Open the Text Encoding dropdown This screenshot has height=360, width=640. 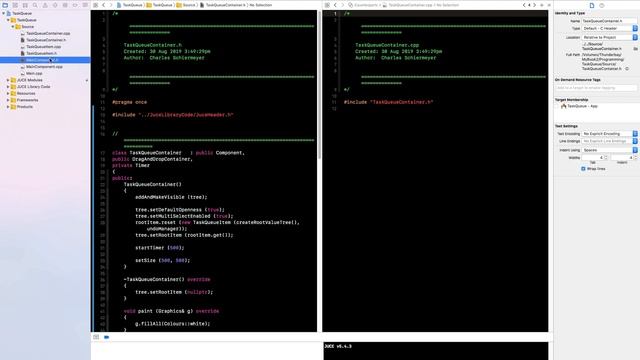tap(609, 134)
